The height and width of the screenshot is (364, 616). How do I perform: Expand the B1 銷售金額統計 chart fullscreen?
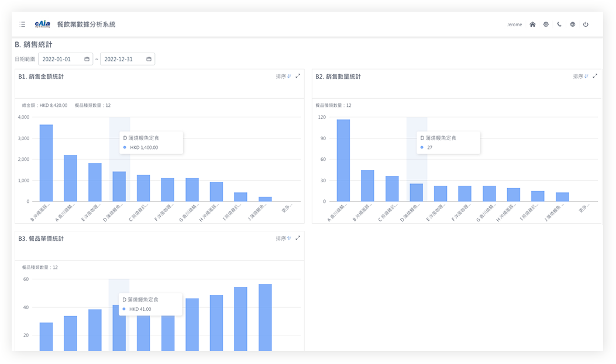pos(298,76)
